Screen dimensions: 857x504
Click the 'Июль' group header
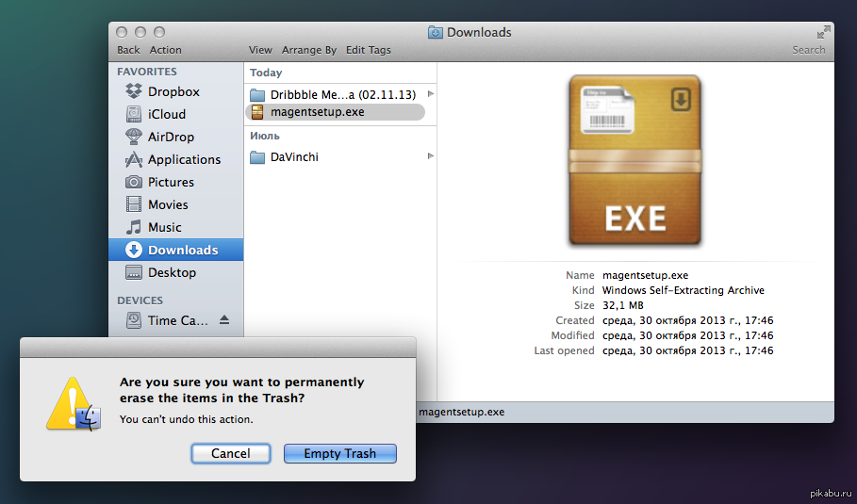click(x=265, y=136)
